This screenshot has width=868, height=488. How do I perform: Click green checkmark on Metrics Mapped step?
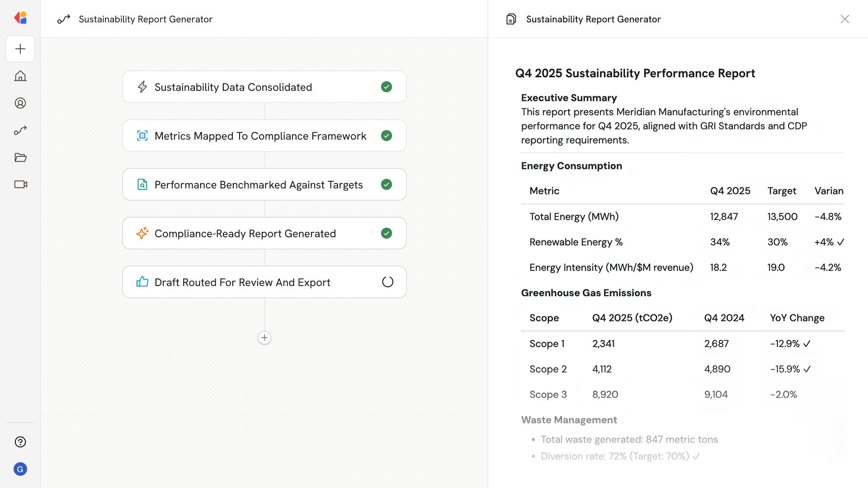click(x=387, y=136)
